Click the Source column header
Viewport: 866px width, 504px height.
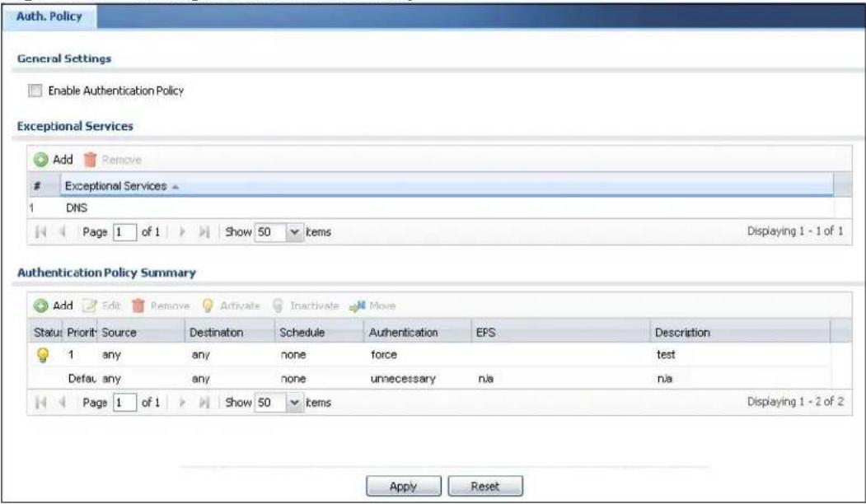[141, 333]
